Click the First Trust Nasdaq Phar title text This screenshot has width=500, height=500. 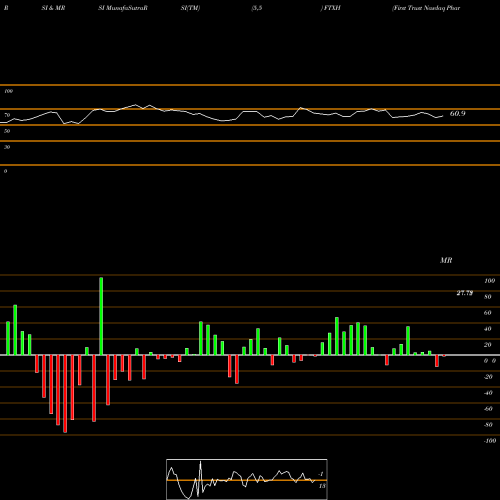point(426,8)
